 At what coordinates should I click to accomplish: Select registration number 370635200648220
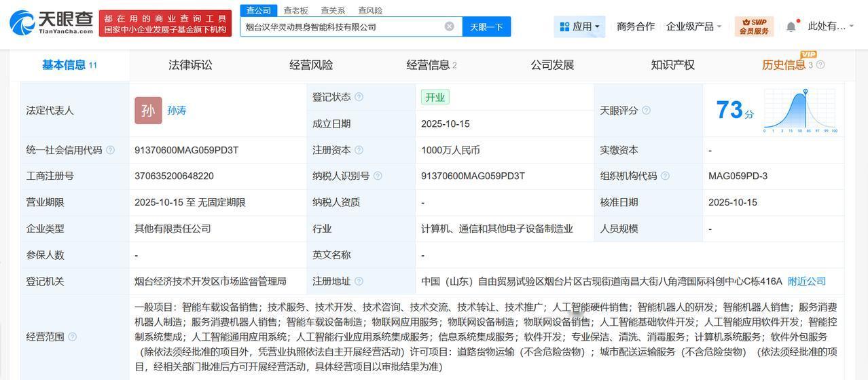174,176
